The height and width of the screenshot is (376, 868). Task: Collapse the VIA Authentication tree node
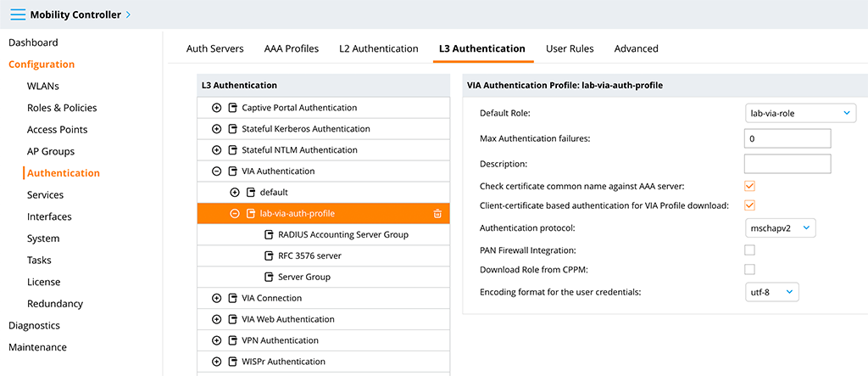[216, 171]
